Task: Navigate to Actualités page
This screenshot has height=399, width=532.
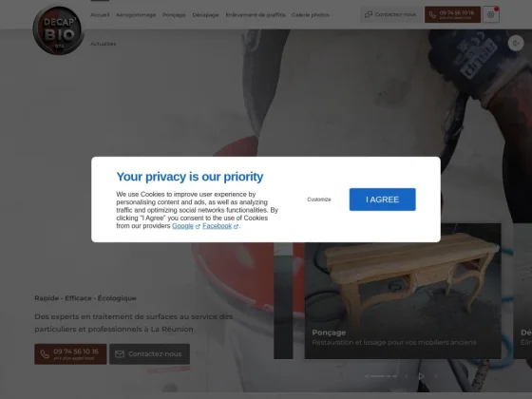Action: pyautogui.click(x=104, y=44)
